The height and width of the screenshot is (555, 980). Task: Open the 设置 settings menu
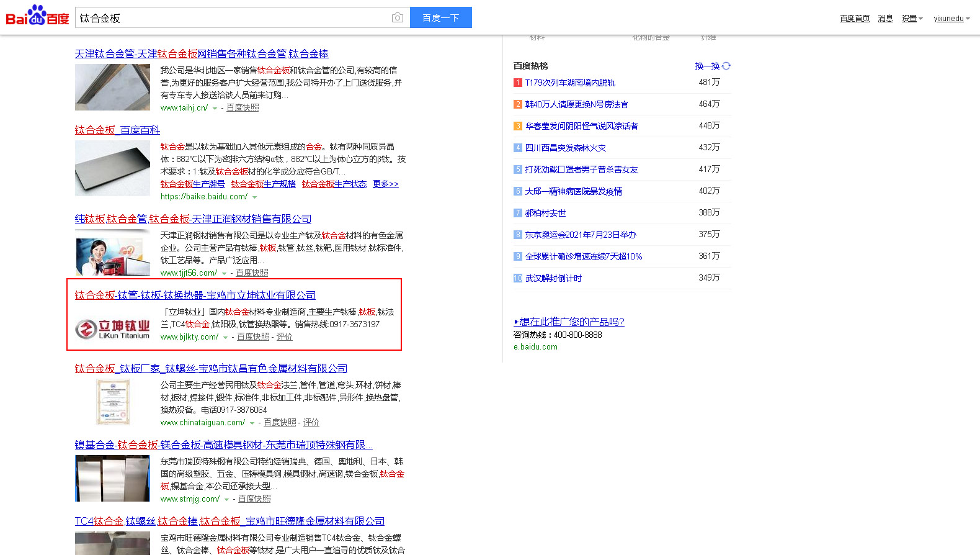point(912,19)
